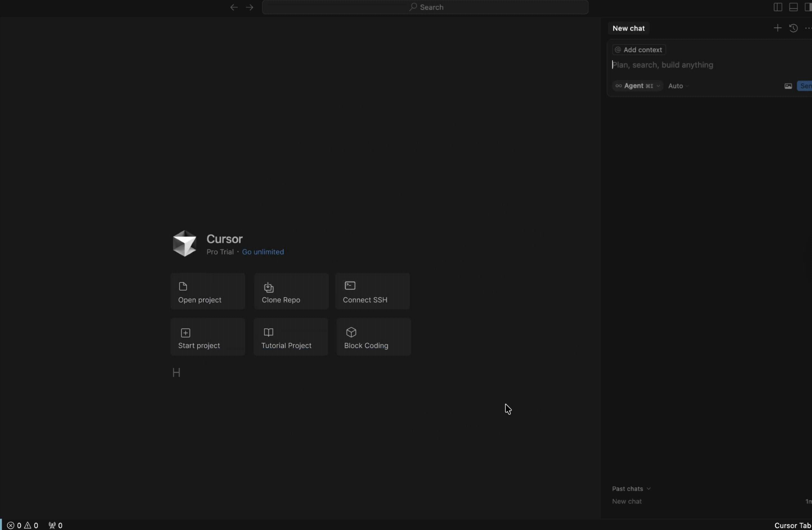Click the Go unlimited link
Image resolution: width=812 pixels, height=530 pixels.
click(x=263, y=252)
